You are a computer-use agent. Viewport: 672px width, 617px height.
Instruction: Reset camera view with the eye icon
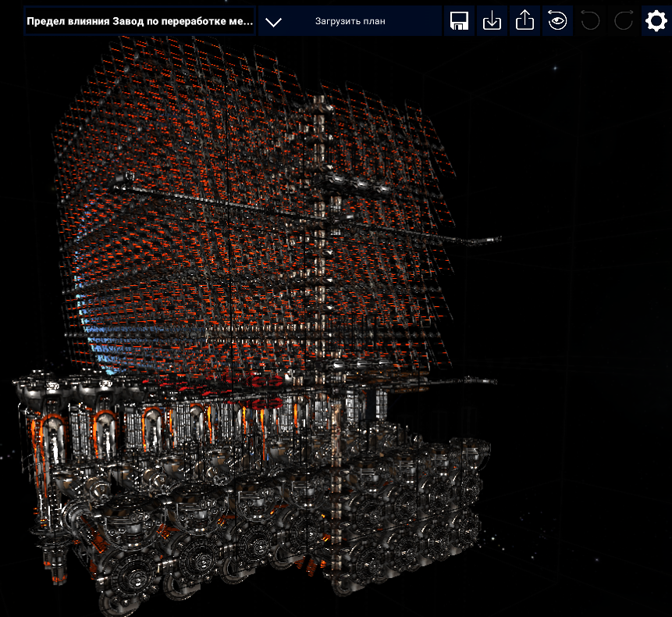(x=557, y=21)
